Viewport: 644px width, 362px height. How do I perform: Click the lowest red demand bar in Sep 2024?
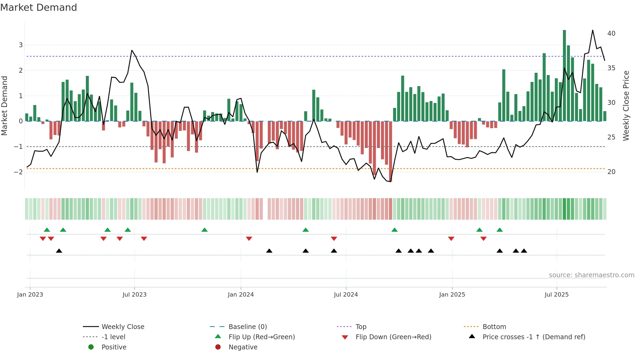pyautogui.click(x=390, y=152)
